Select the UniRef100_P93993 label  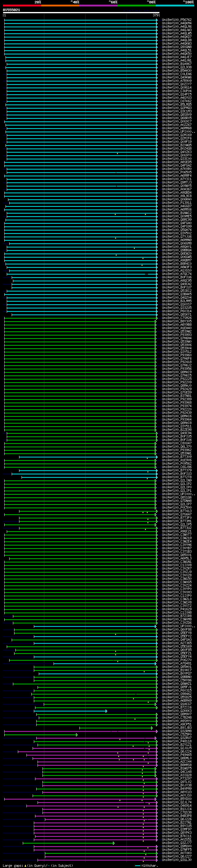click(x=177, y=335)
